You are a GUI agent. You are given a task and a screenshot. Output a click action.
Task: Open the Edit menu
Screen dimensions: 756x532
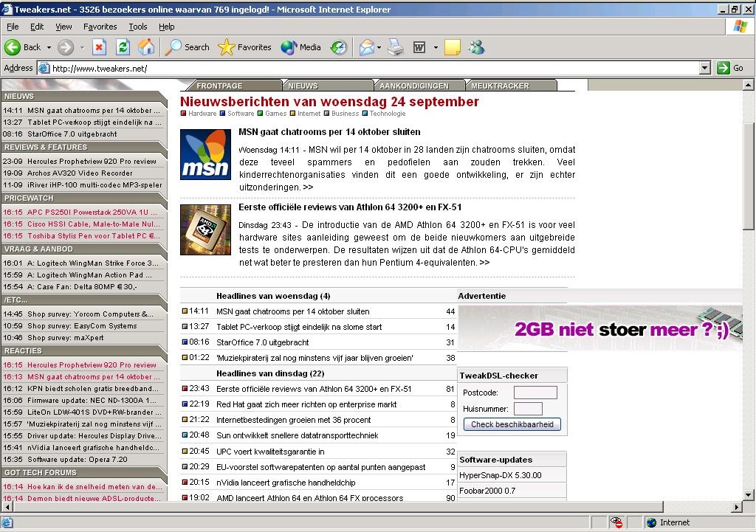coord(37,27)
